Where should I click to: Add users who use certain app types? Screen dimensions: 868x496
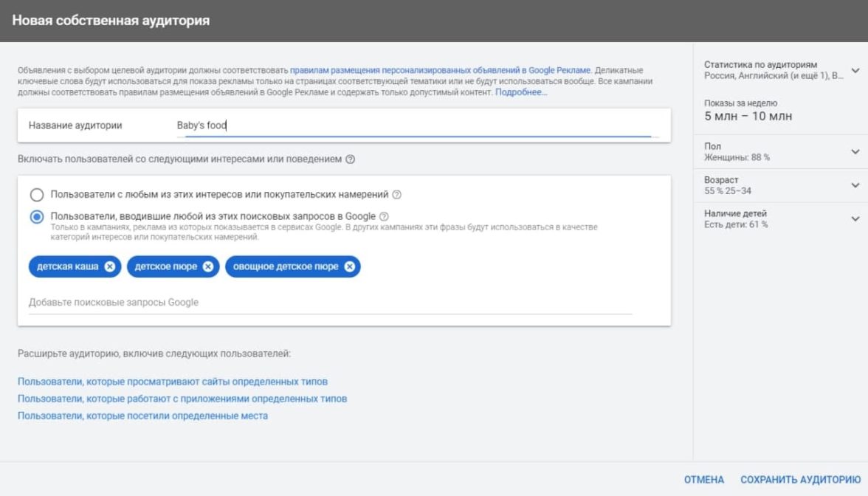pyautogui.click(x=182, y=399)
